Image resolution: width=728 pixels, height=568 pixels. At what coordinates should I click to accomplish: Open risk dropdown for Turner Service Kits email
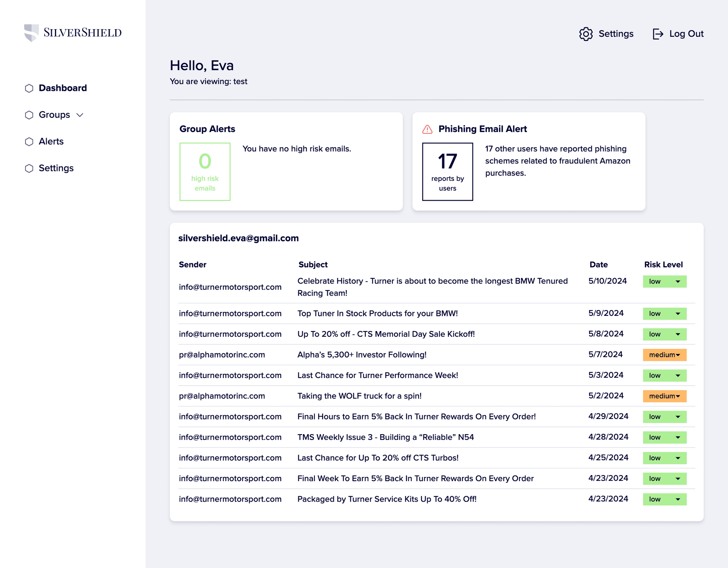click(x=665, y=499)
